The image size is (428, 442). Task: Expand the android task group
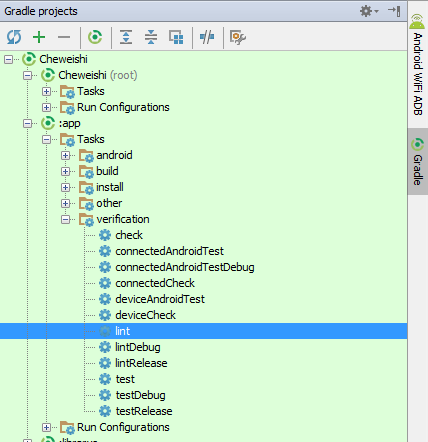point(66,155)
